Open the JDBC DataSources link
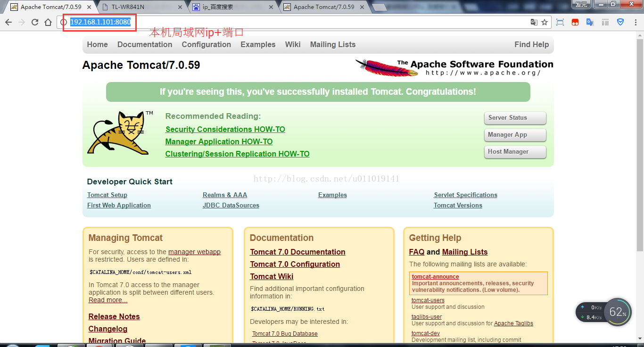The image size is (644, 347). tap(231, 205)
